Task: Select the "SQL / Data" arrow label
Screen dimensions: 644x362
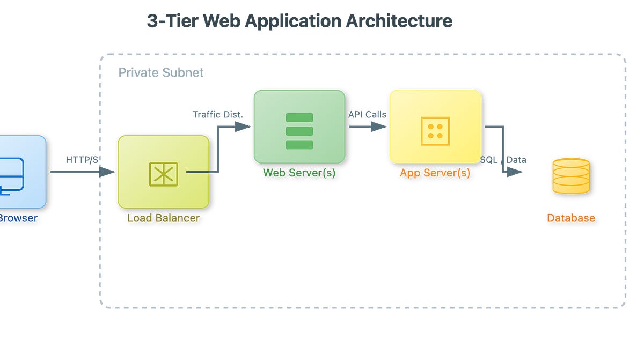Action: pyautogui.click(x=503, y=160)
